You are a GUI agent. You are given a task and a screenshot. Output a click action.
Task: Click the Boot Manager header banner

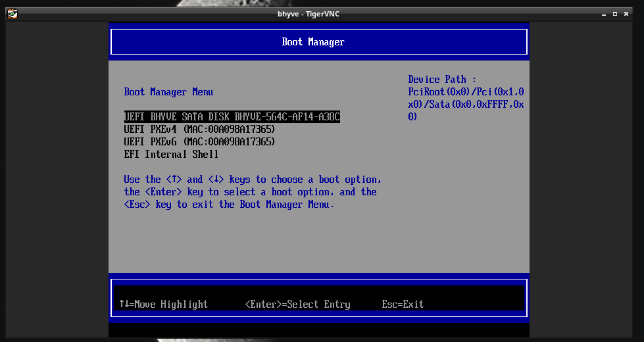(x=313, y=42)
